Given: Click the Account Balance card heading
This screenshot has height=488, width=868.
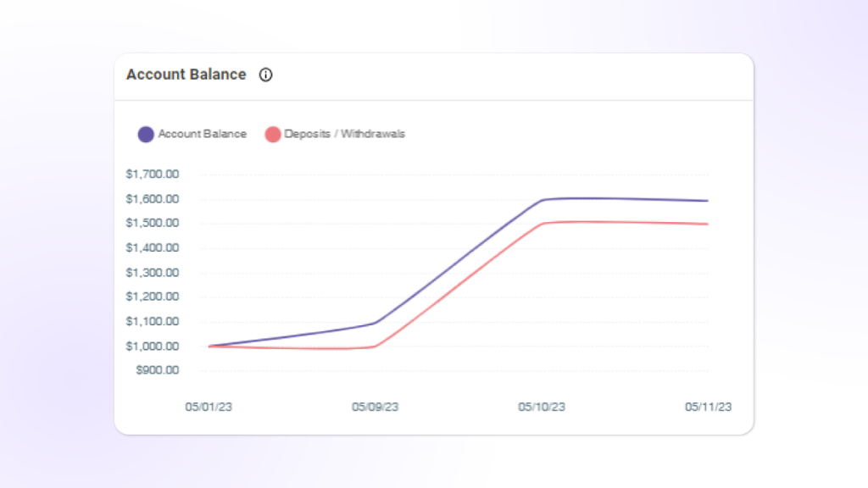Looking at the screenshot, I should (x=186, y=75).
